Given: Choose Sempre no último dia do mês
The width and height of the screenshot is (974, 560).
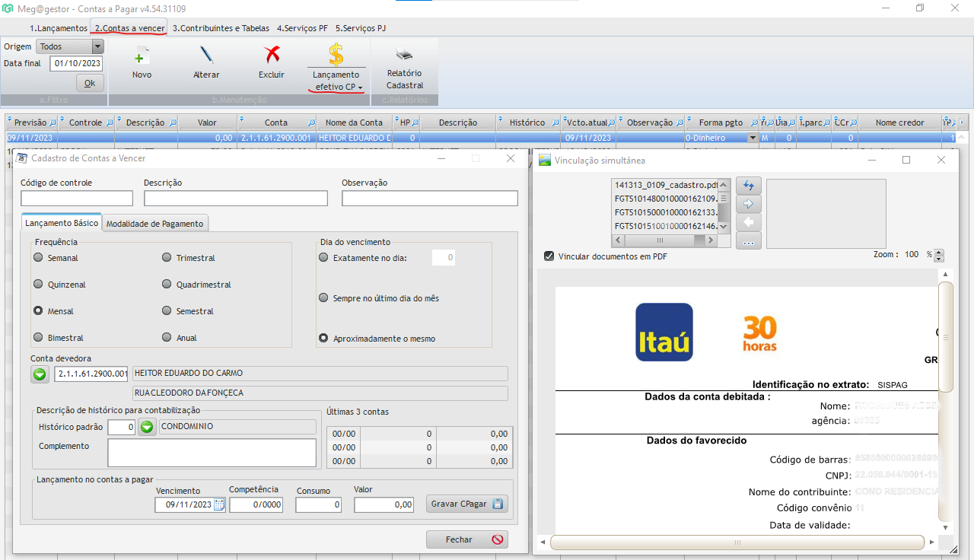Looking at the screenshot, I should [323, 298].
